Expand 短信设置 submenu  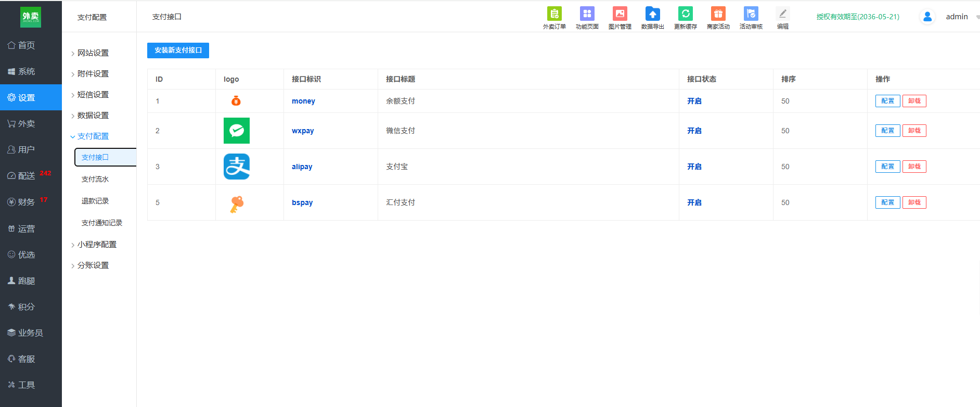click(x=93, y=95)
